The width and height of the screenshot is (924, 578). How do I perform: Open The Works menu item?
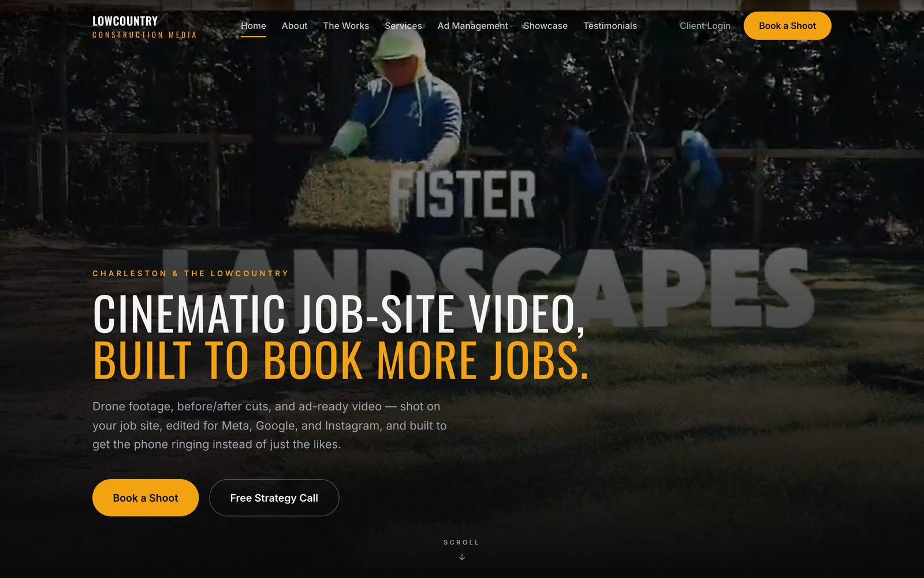point(346,26)
